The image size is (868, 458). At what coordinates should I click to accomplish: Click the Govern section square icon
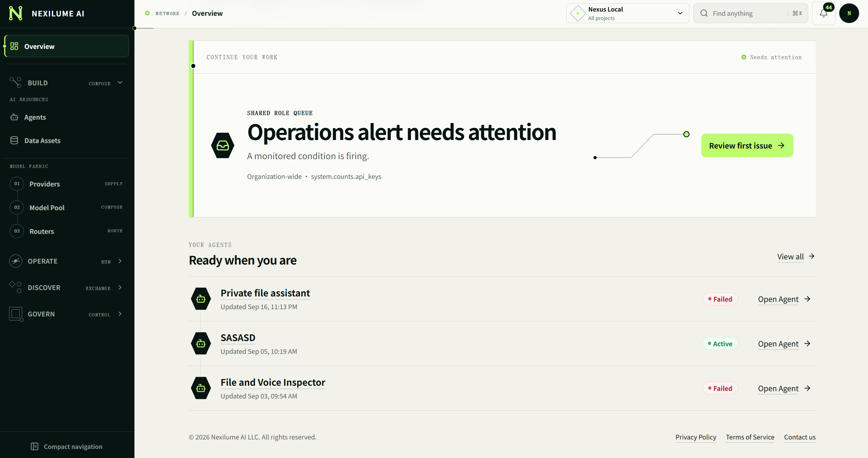pyautogui.click(x=15, y=314)
